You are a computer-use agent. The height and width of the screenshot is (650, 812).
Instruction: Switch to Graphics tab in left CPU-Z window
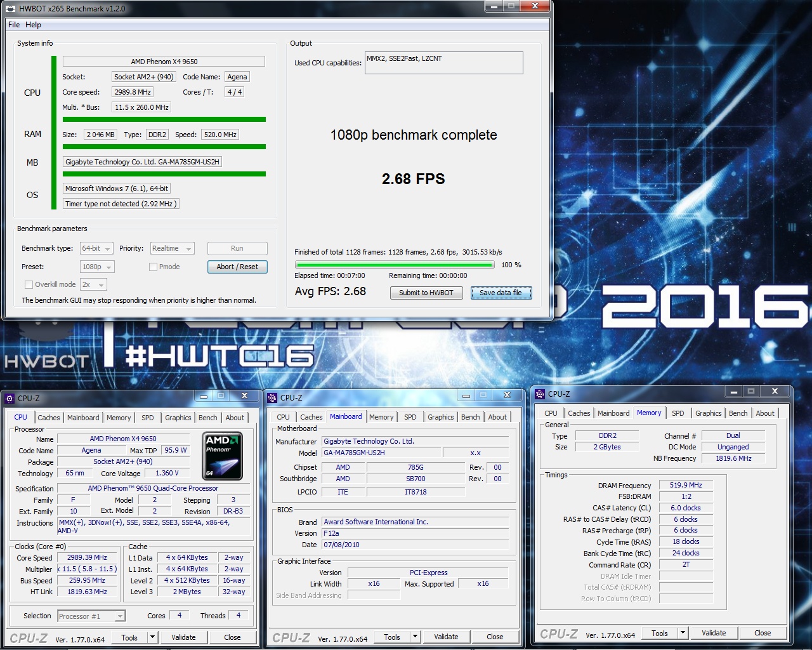coord(178,418)
